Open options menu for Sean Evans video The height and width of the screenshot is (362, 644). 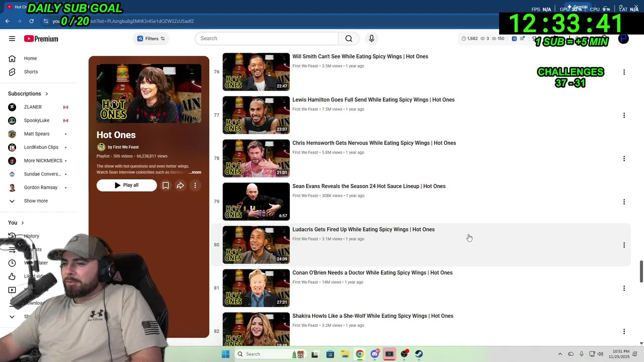(x=624, y=202)
